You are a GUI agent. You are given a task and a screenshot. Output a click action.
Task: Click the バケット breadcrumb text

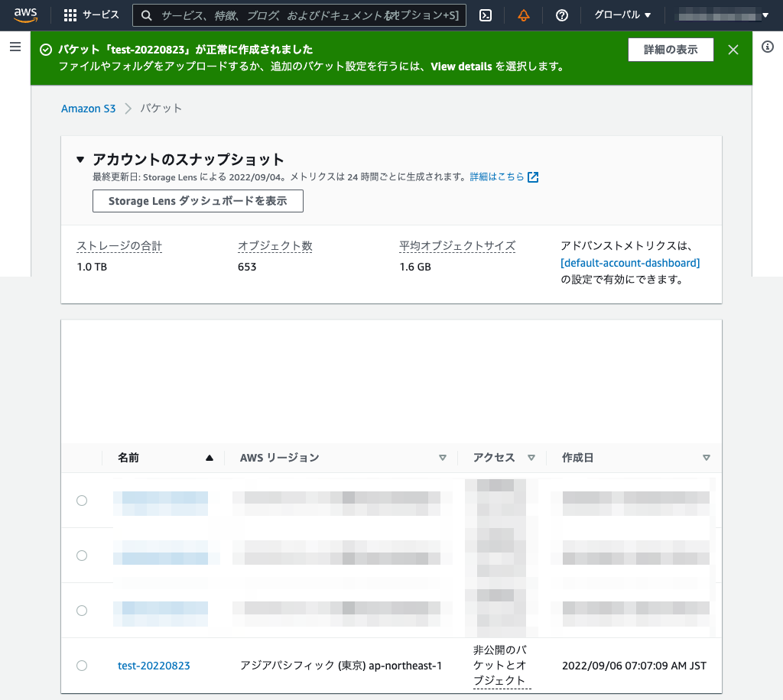pos(161,109)
